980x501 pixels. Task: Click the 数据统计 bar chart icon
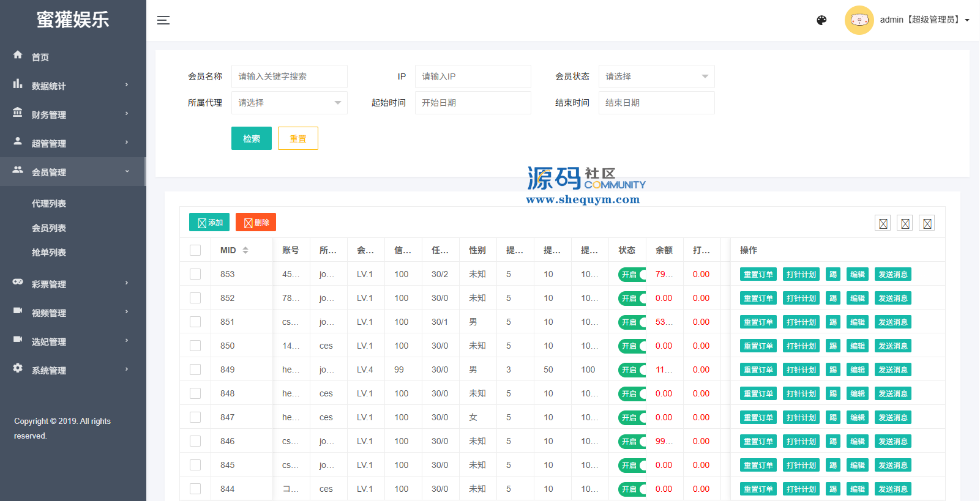(18, 84)
